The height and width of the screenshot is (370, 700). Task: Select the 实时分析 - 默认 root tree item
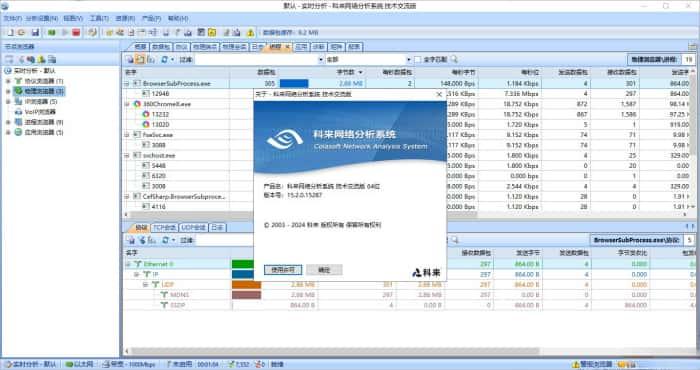[x=30, y=71]
